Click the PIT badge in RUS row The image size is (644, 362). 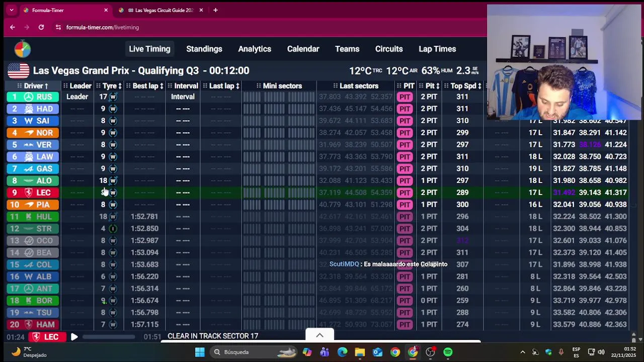click(x=405, y=97)
